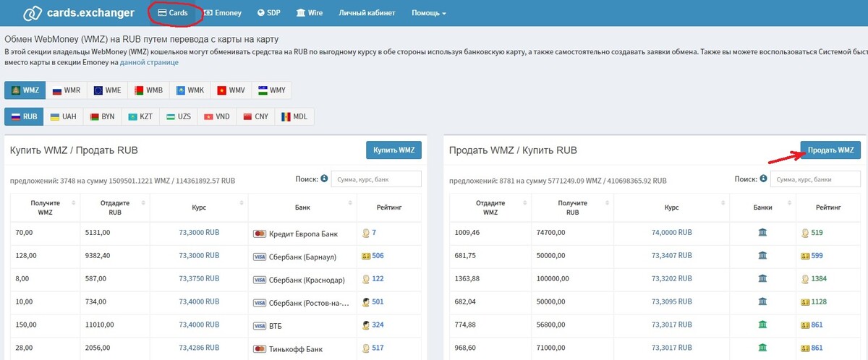Screen dimensions: 868x360
Task: Open rating 1128 user profile
Action: pos(820,302)
